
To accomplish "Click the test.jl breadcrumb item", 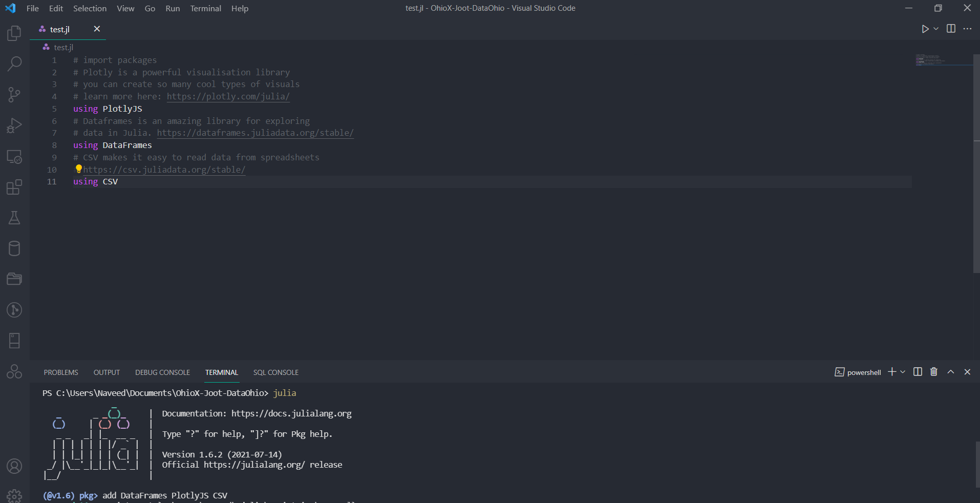I will tap(58, 47).
